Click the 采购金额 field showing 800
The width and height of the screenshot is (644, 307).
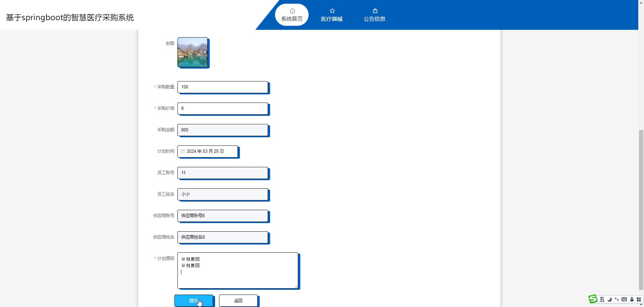(x=223, y=130)
